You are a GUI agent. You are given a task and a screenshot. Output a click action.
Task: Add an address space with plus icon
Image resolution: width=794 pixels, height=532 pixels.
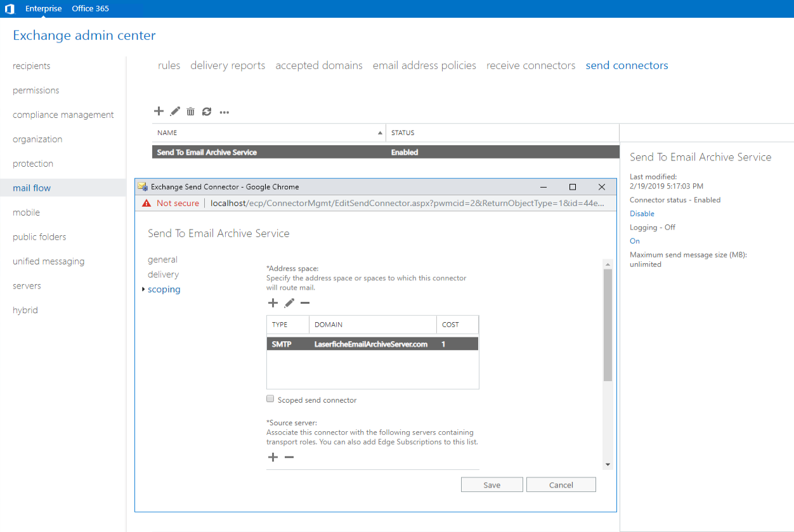(273, 303)
